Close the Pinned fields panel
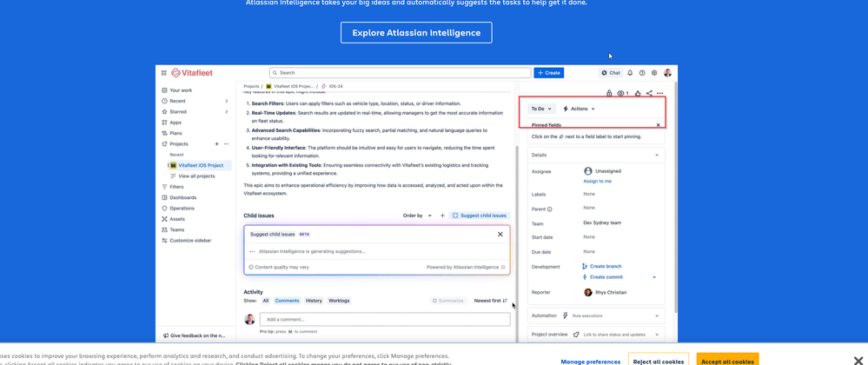 click(659, 125)
